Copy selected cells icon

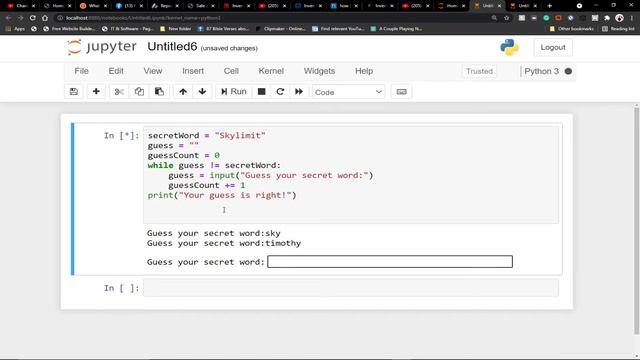pyautogui.click(x=139, y=92)
